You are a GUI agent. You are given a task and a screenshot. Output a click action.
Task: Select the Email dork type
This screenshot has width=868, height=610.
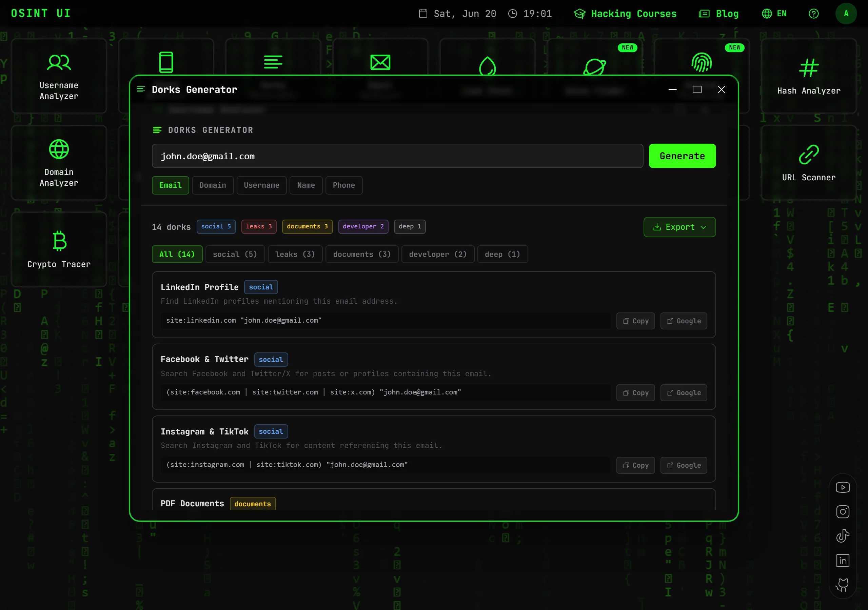tap(170, 185)
